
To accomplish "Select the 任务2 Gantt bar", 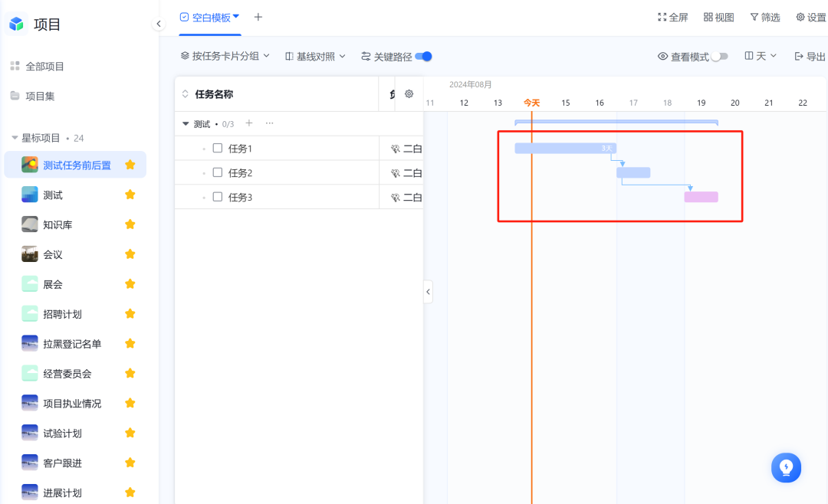I will coord(633,172).
